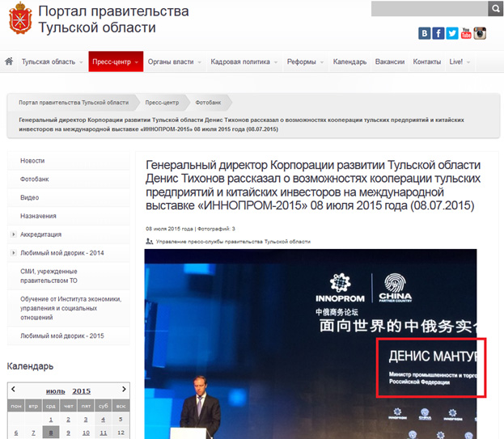Open the Facebook page icon
The image size is (504, 439).
(438, 33)
